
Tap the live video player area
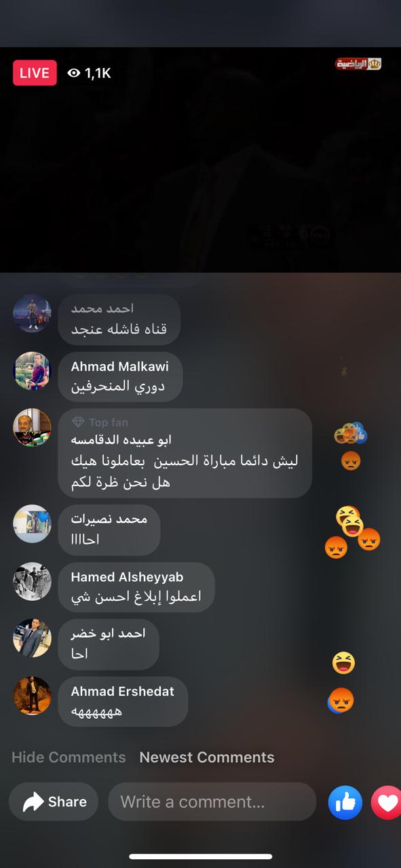(x=200, y=160)
